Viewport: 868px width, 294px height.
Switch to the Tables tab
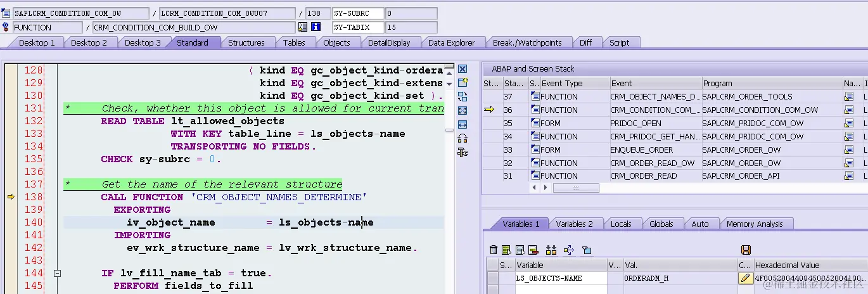pyautogui.click(x=294, y=42)
